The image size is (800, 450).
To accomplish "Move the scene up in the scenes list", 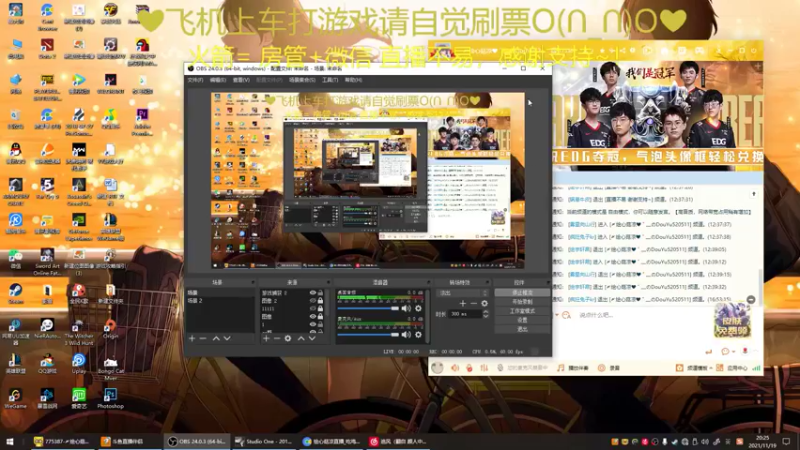I will 216,338.
